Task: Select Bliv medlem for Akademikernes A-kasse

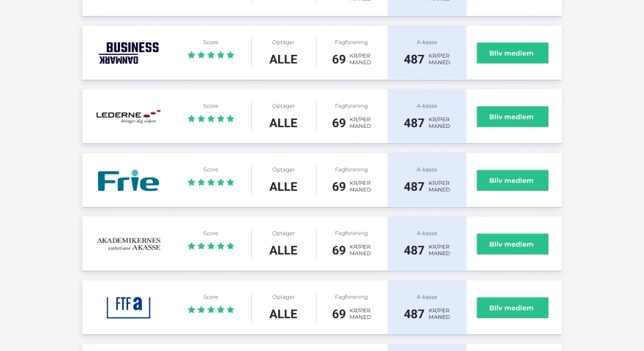Action: tap(512, 244)
